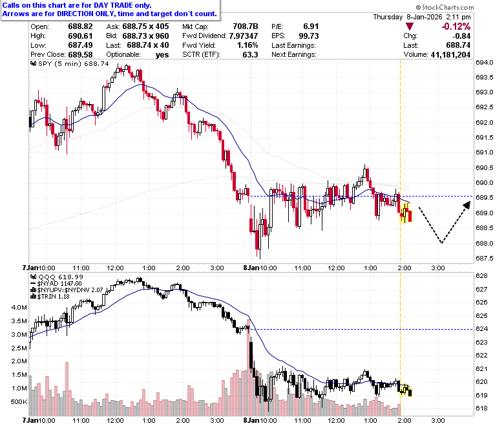
Task: Click the 7Jan10:00 label under SPY chart
Action: coord(39,268)
